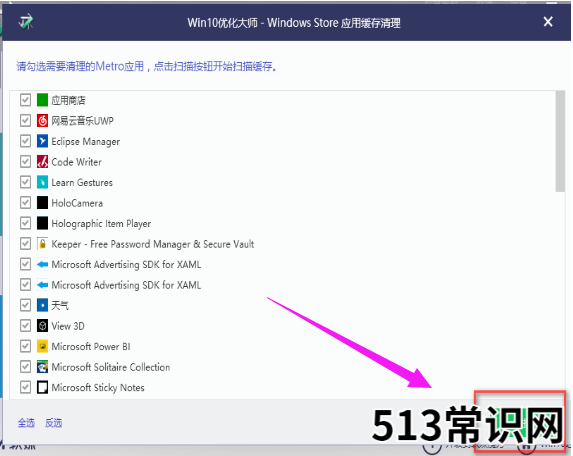The width and height of the screenshot is (573, 456).
Task: Click the yellow Microsoft Power BI icon
Action: click(42, 346)
